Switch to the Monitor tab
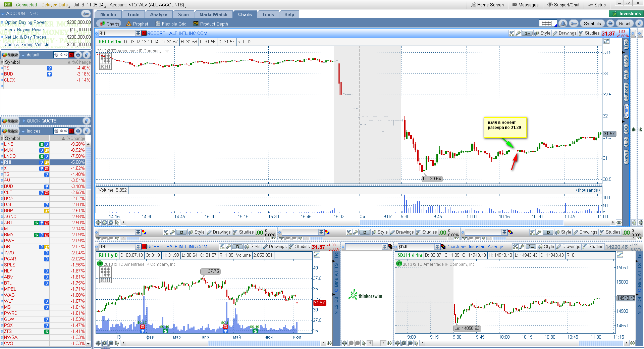This screenshot has width=644, height=349. point(108,14)
